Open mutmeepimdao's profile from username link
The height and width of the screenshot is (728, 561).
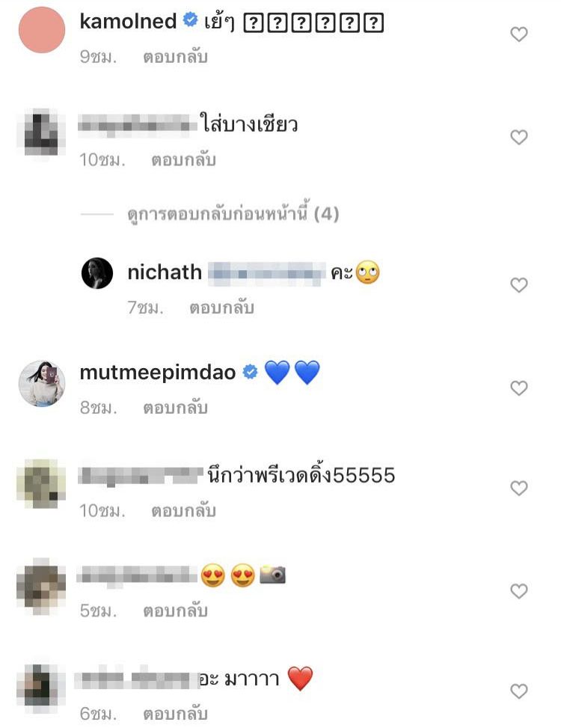pyautogui.click(x=158, y=373)
